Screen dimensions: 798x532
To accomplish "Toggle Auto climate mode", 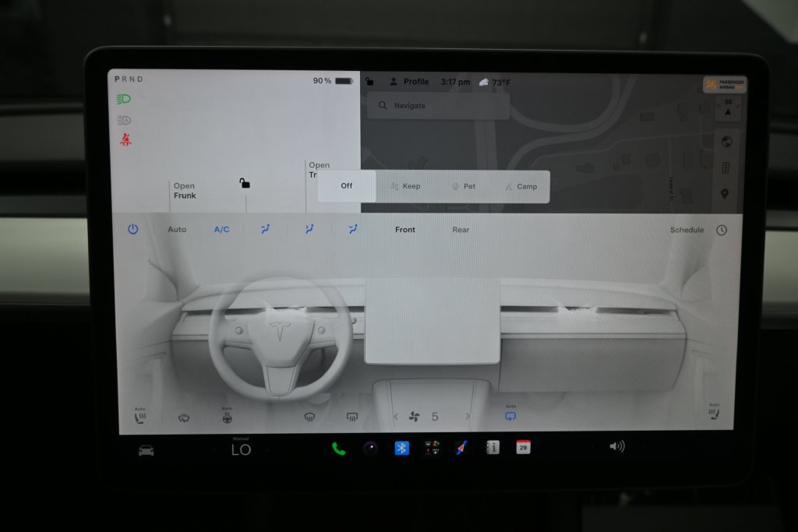I will pyautogui.click(x=177, y=229).
